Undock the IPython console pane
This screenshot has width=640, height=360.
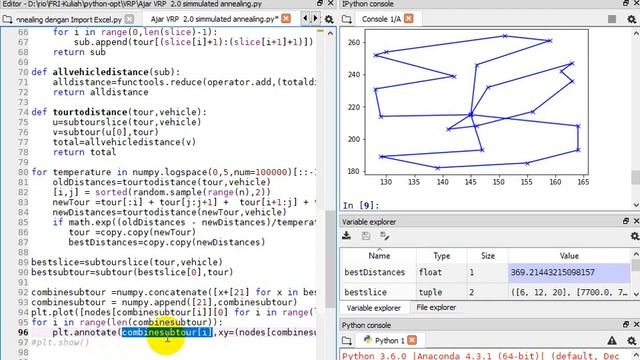[x=626, y=4]
